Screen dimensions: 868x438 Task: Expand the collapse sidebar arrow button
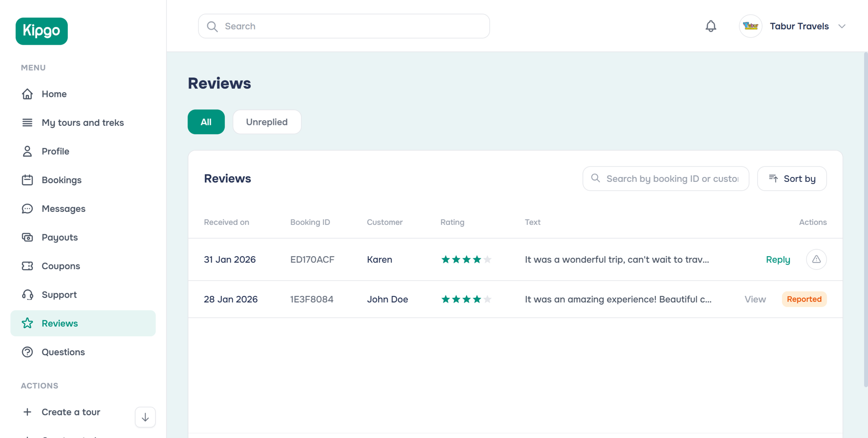coord(145,417)
